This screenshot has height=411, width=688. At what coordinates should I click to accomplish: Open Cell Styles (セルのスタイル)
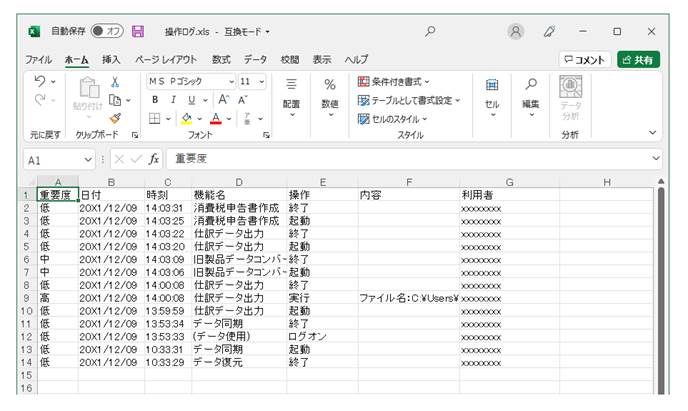point(392,119)
